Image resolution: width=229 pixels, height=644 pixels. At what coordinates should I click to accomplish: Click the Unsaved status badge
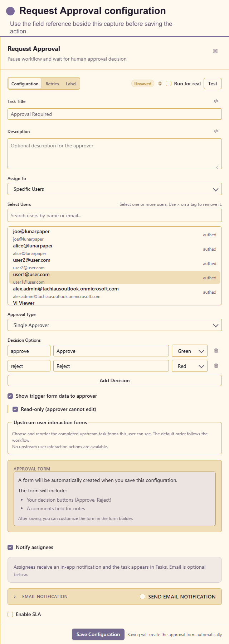pyautogui.click(x=143, y=84)
